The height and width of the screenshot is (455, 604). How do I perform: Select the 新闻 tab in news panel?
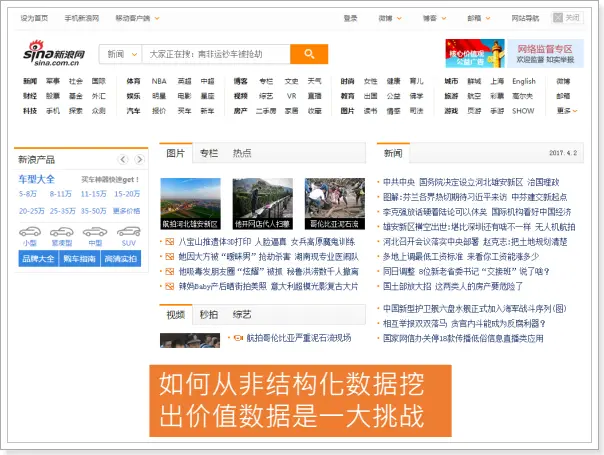[393, 153]
